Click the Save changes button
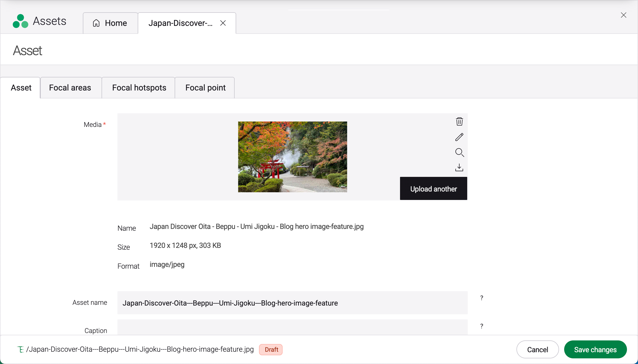Image resolution: width=638 pixels, height=364 pixels. tap(595, 350)
